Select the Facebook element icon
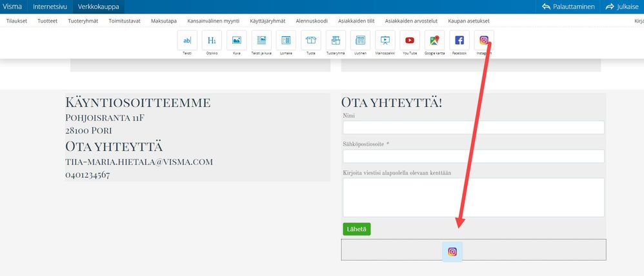The width and height of the screenshot is (644, 276). point(459,40)
